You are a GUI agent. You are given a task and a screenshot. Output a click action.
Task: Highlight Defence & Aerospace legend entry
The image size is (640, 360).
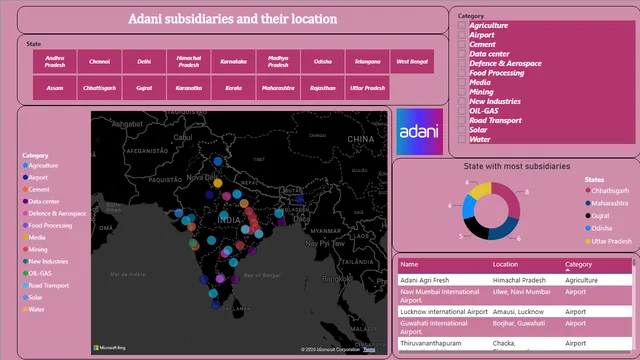coord(54,213)
